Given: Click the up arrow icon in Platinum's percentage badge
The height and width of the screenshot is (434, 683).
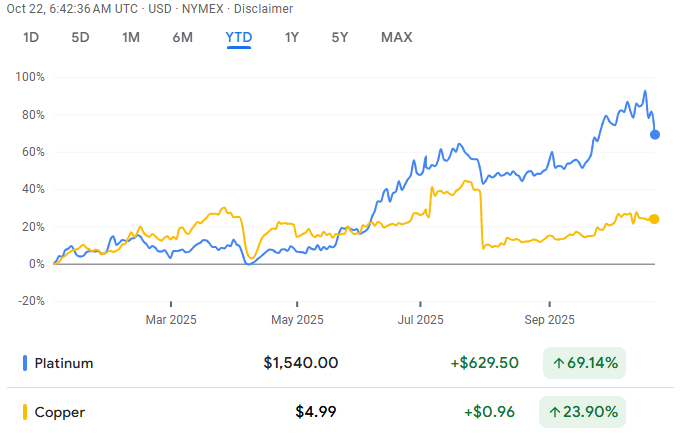Looking at the screenshot, I should click(x=559, y=363).
